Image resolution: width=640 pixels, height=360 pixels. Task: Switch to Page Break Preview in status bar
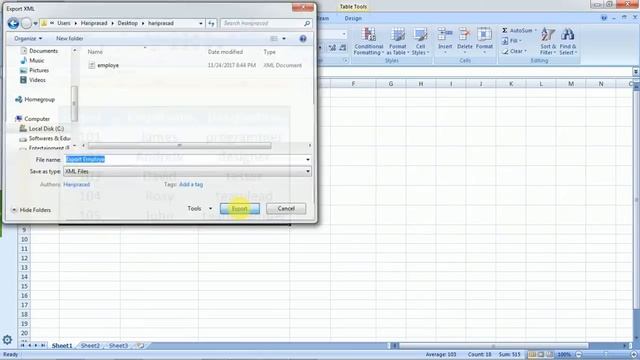[549, 355]
